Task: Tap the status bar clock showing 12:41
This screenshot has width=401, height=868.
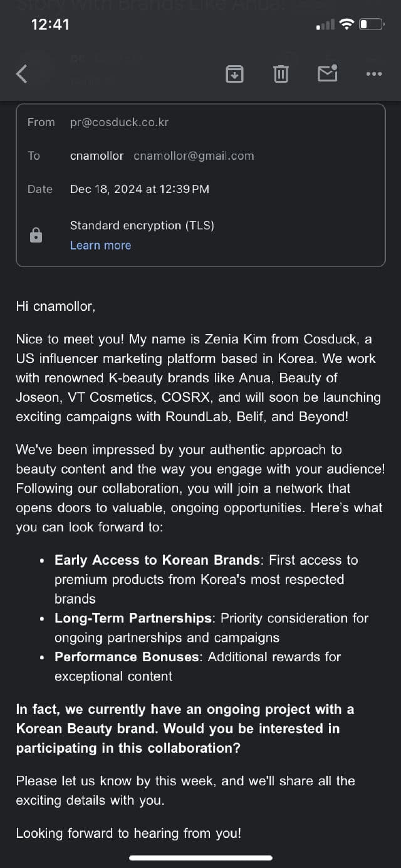Action: [50, 24]
